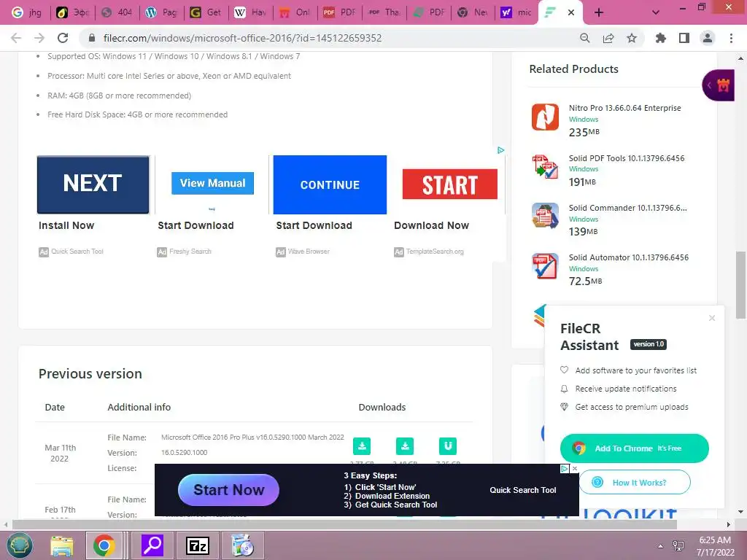Click the zoom magnifier icon in address bar
Screen dimensions: 747x560
coord(584,38)
